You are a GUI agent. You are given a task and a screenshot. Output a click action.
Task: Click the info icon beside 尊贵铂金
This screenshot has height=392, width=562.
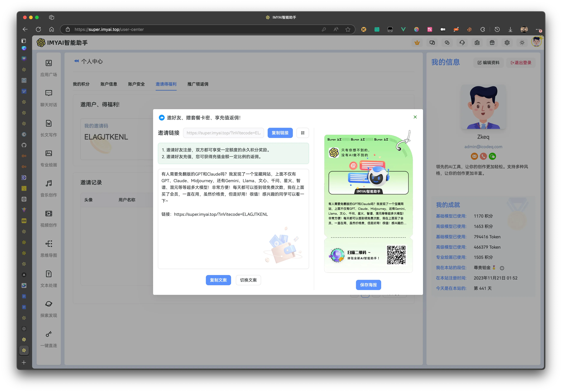[502, 268]
